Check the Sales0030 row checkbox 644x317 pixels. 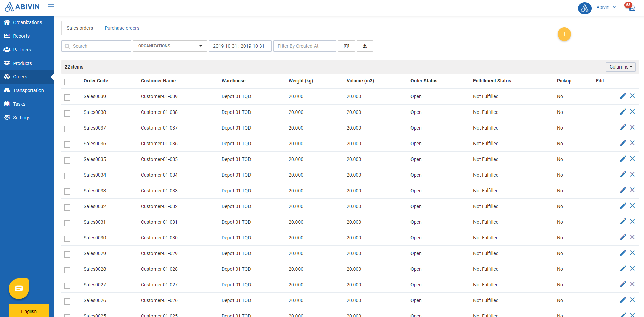(67, 239)
